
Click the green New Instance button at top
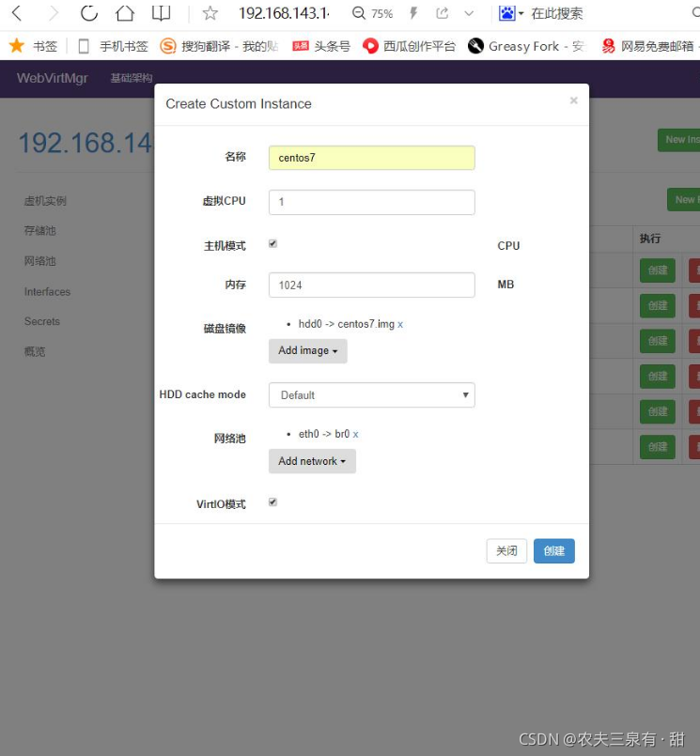click(x=678, y=140)
